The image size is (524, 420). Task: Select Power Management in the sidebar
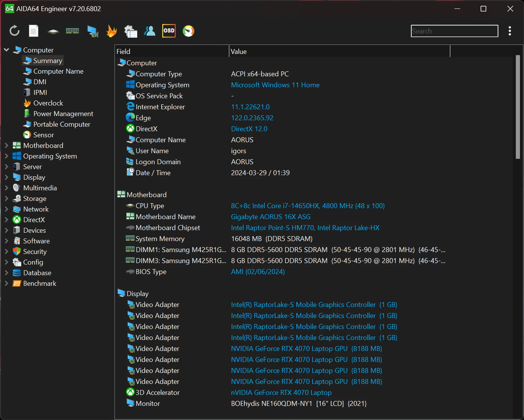58,114
